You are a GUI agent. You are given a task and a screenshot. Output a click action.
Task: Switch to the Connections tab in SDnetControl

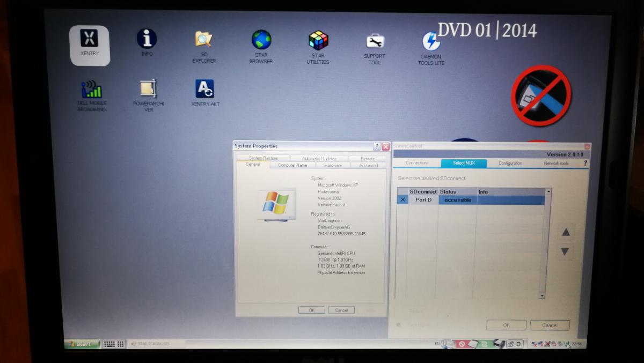(x=417, y=163)
